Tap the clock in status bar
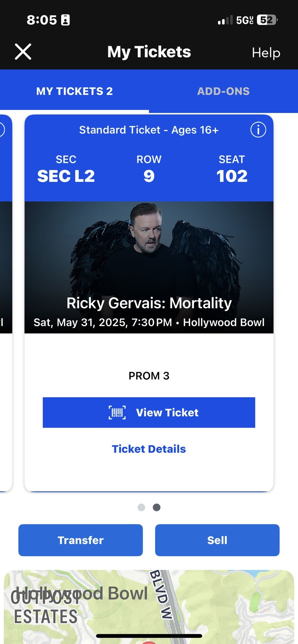298x644 pixels. pyautogui.click(x=42, y=20)
